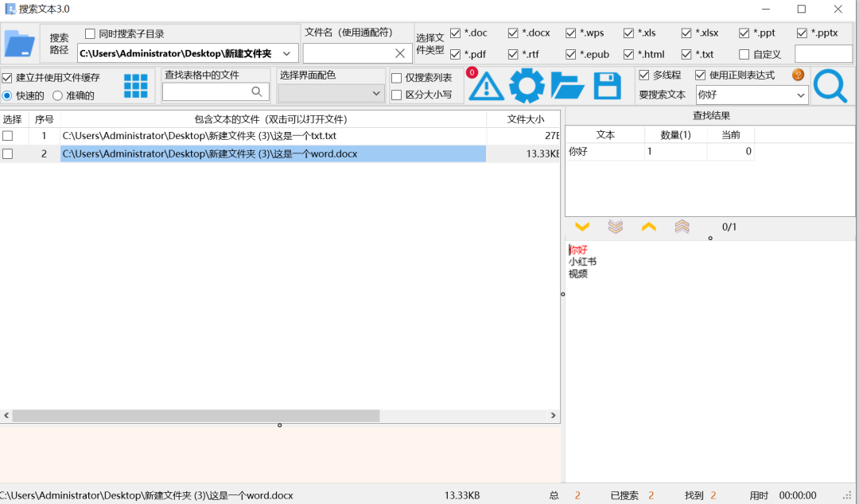Image resolution: width=859 pixels, height=504 pixels.
Task: Click the open folder icon in toolbar
Action: pos(567,87)
